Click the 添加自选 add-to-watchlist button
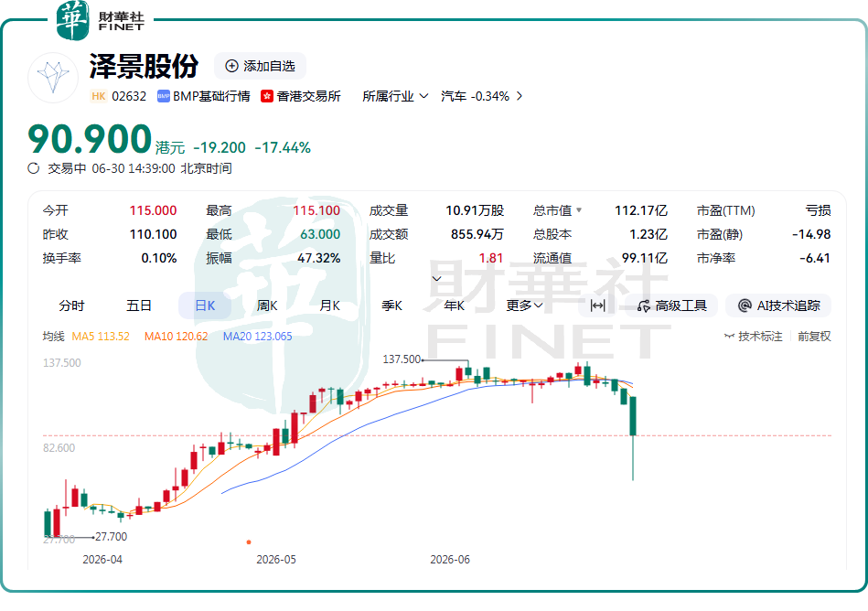This screenshot has height=611, width=868. (x=260, y=66)
